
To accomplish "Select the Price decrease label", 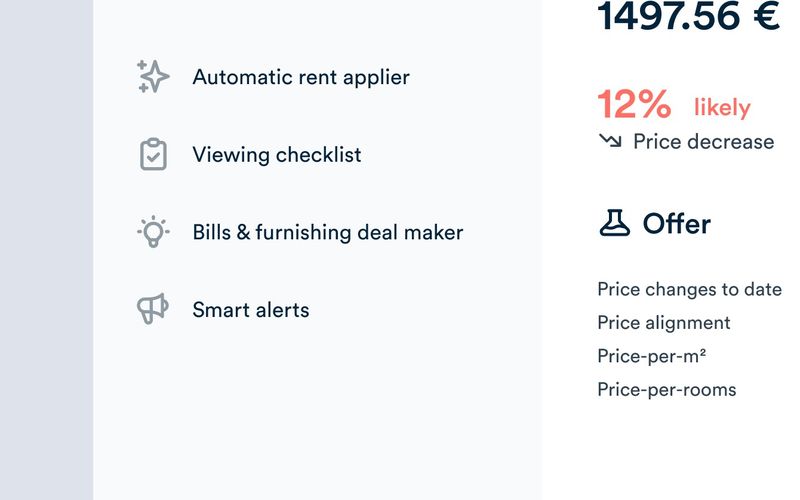I will point(703,142).
